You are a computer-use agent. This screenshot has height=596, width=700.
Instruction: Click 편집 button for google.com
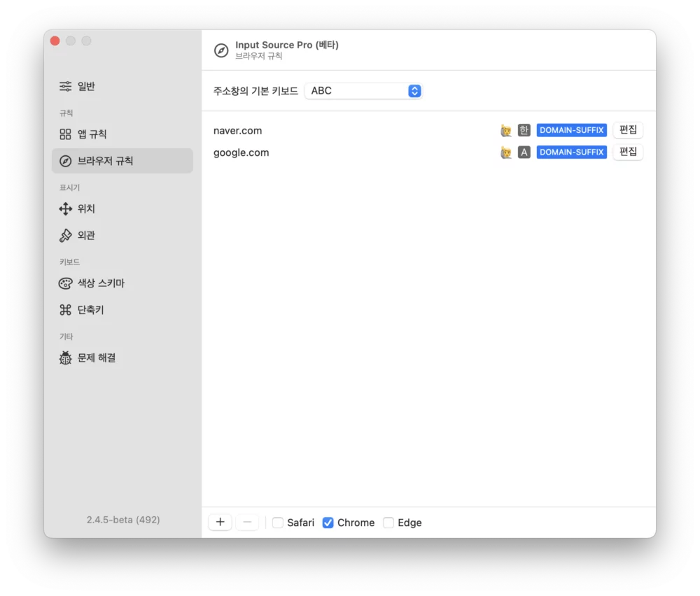click(628, 152)
